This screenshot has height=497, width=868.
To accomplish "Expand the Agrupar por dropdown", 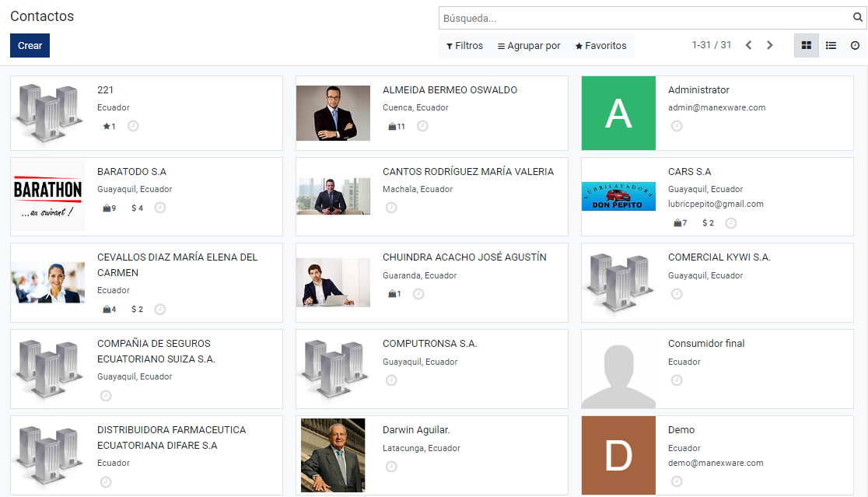I will point(529,45).
